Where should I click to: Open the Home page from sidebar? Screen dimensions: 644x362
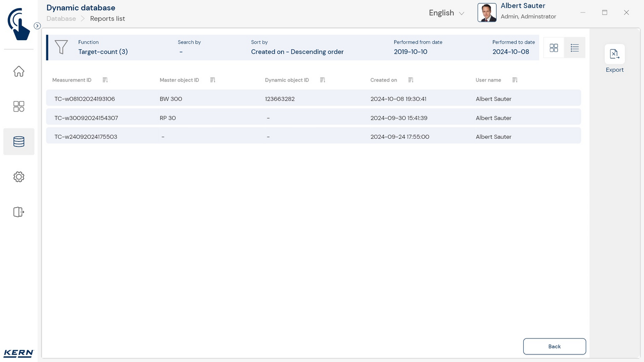tap(19, 71)
